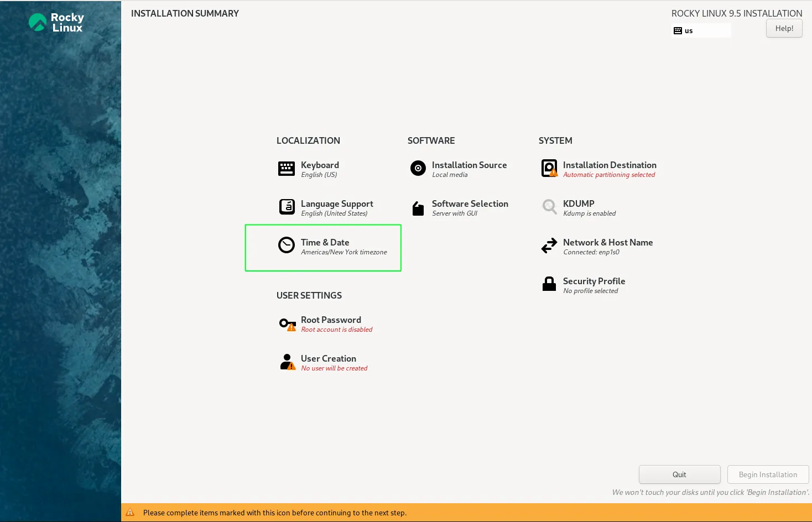Select the Time & Date label

click(x=325, y=242)
